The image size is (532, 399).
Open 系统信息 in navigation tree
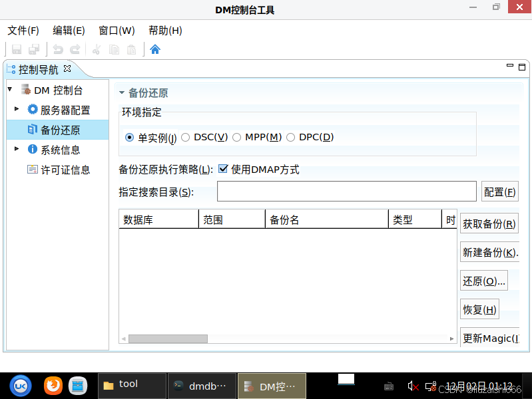(x=60, y=150)
